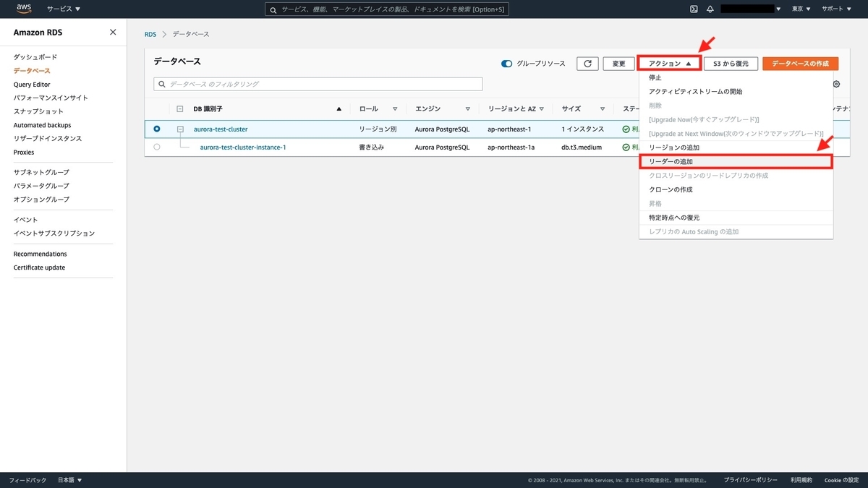Click the 1 インスタンス size cell
The image size is (868, 488).
point(582,129)
